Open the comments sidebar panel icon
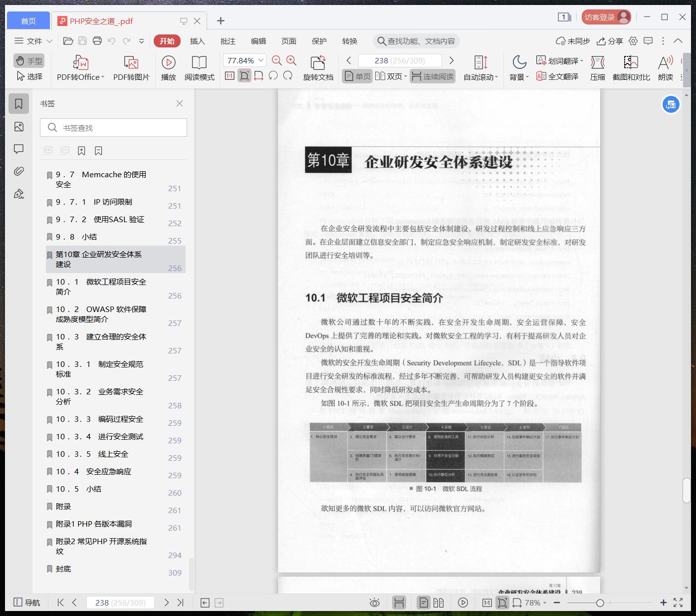 (19, 149)
